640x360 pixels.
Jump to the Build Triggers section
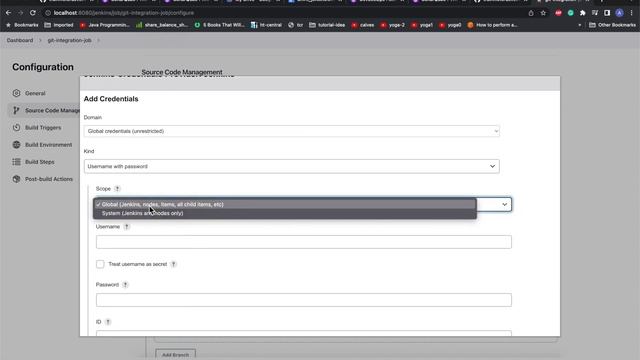point(43,128)
